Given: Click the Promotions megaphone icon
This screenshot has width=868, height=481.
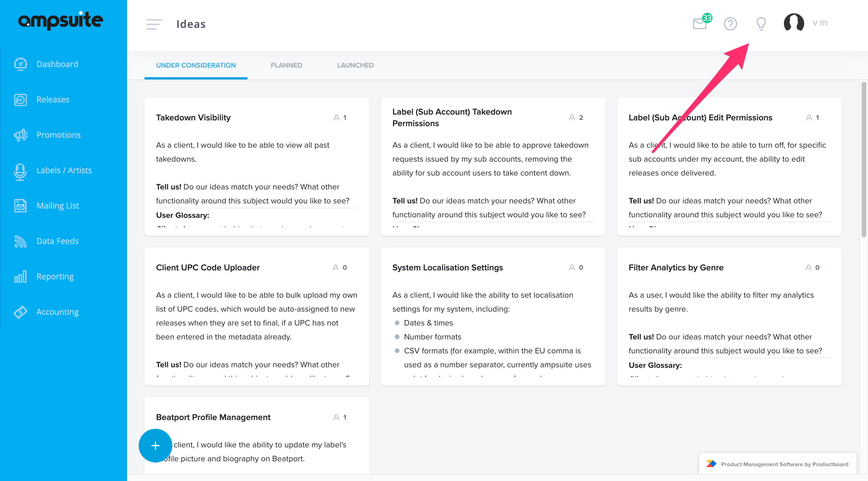Looking at the screenshot, I should point(21,135).
